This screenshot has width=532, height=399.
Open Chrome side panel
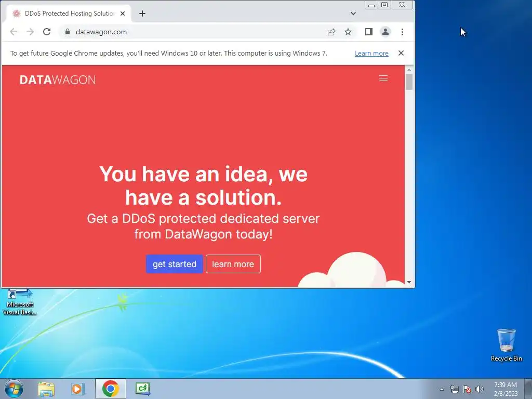[x=369, y=32]
